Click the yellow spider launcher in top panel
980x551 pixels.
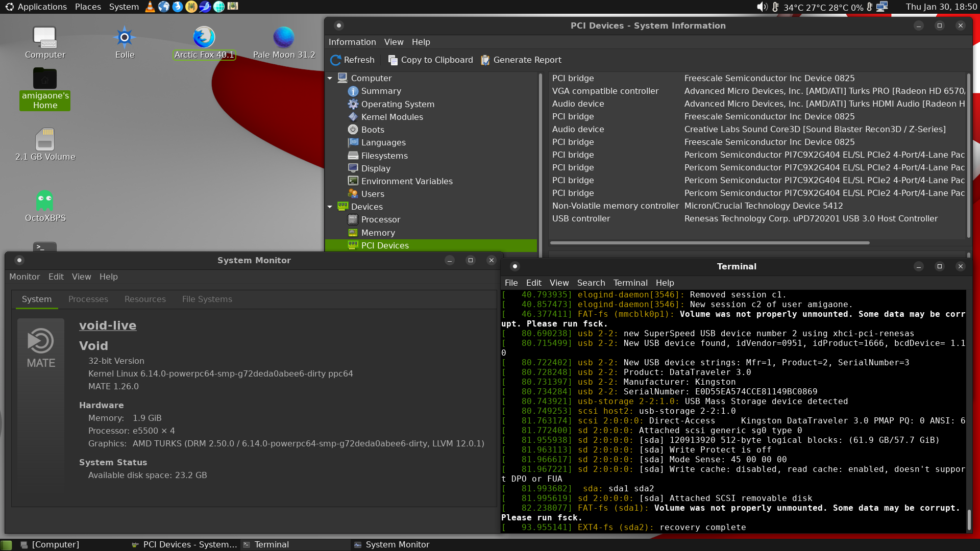tap(191, 7)
